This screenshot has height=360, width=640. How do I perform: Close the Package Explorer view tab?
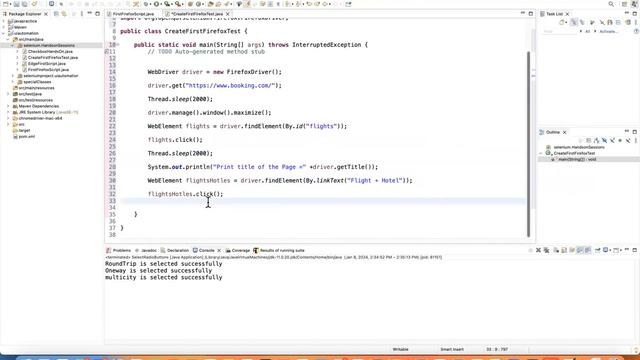pyautogui.click(x=46, y=14)
